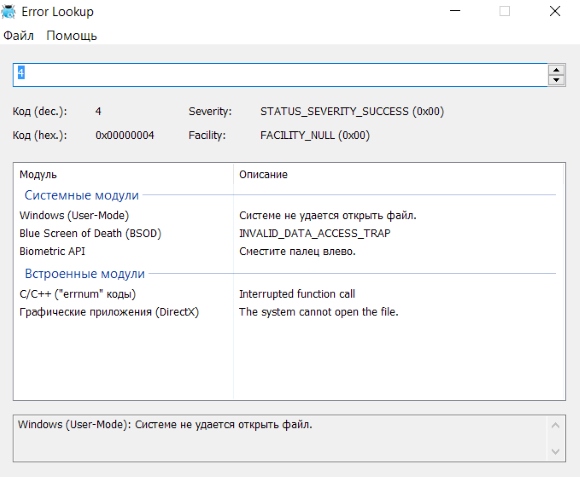580x477 pixels.
Task: Click the description box's scroll-up arrow
Action: [x=555, y=425]
